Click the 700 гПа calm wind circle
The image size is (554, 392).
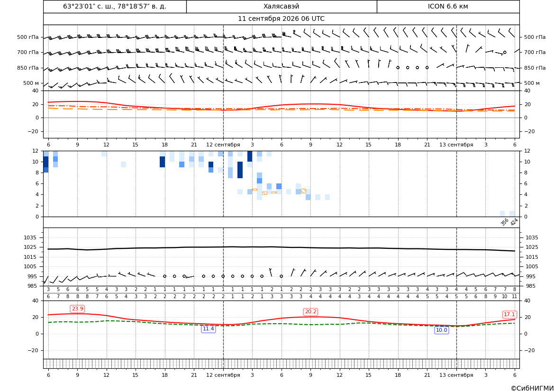[x=505, y=52]
